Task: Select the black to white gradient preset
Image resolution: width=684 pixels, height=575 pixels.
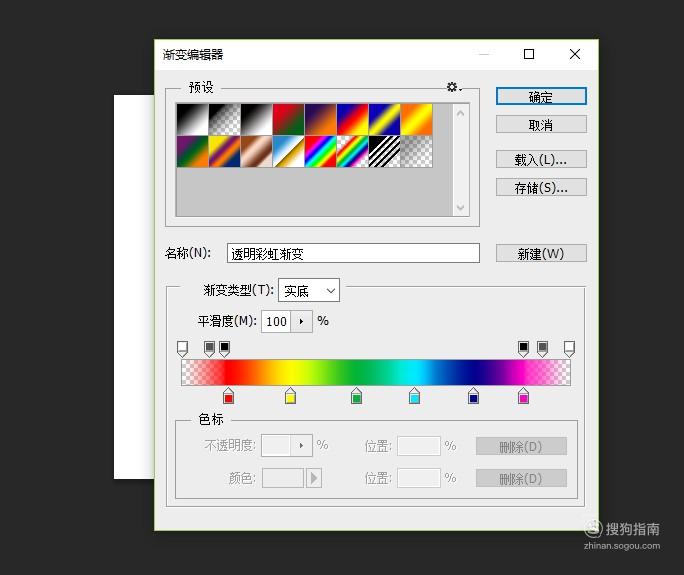Action: pyautogui.click(x=192, y=119)
